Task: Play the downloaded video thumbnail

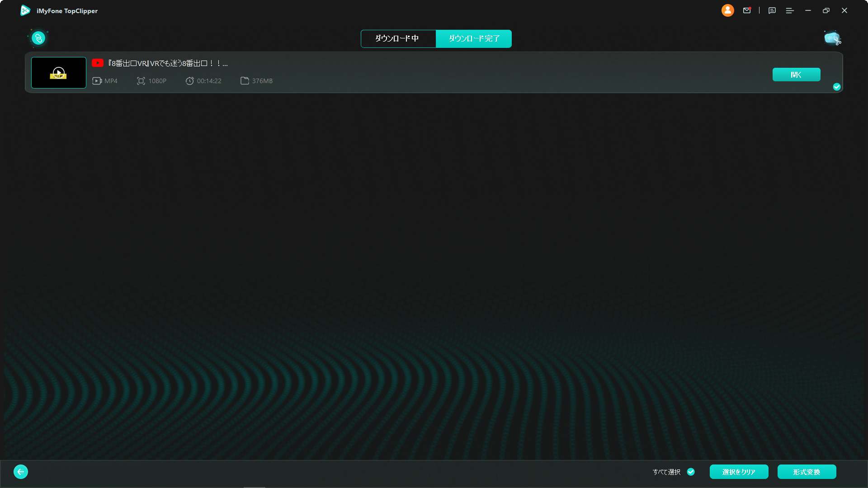Action: (x=59, y=72)
